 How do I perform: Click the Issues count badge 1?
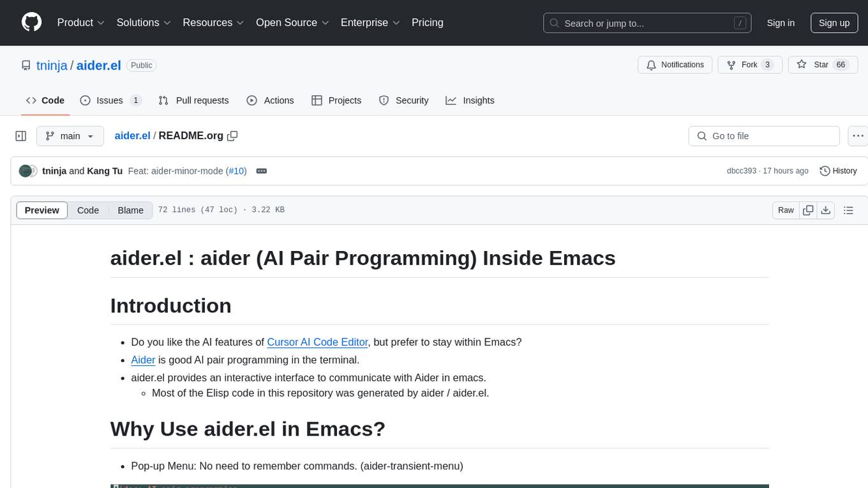(135, 100)
